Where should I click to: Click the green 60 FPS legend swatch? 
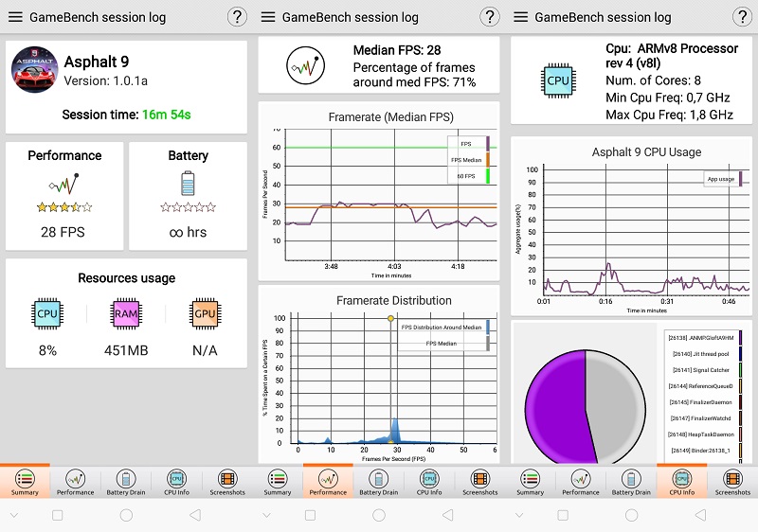[x=488, y=176]
